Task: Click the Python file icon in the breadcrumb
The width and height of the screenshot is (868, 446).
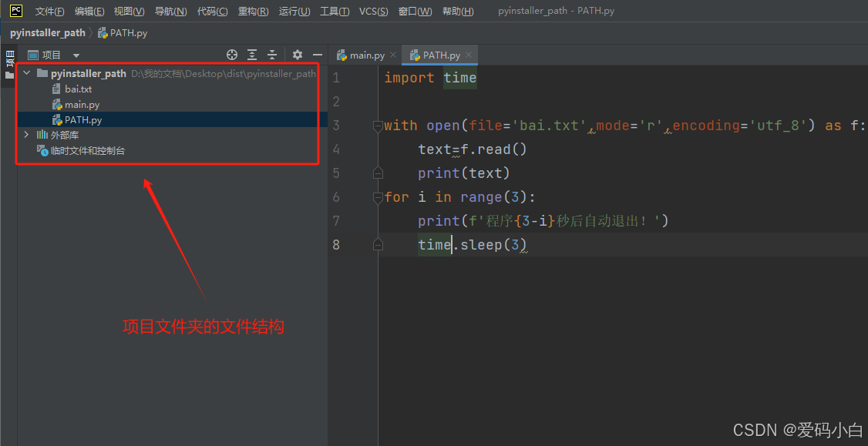Action: click(x=103, y=32)
